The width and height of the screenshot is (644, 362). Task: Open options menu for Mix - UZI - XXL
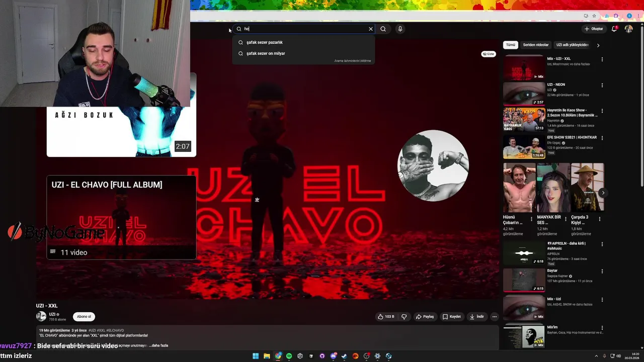pos(602,59)
